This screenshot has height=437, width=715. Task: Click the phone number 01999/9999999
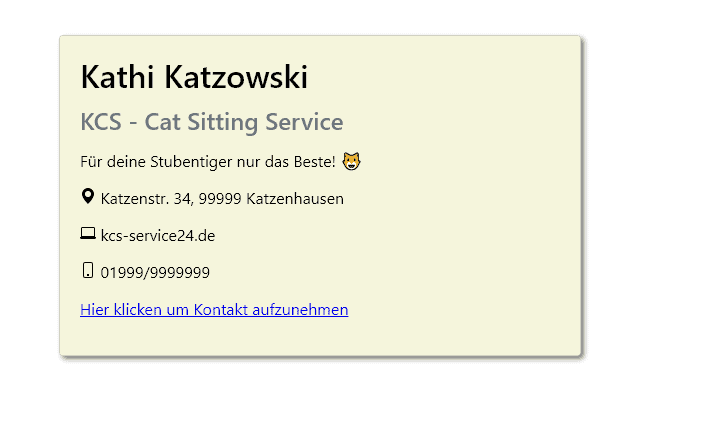click(x=155, y=272)
